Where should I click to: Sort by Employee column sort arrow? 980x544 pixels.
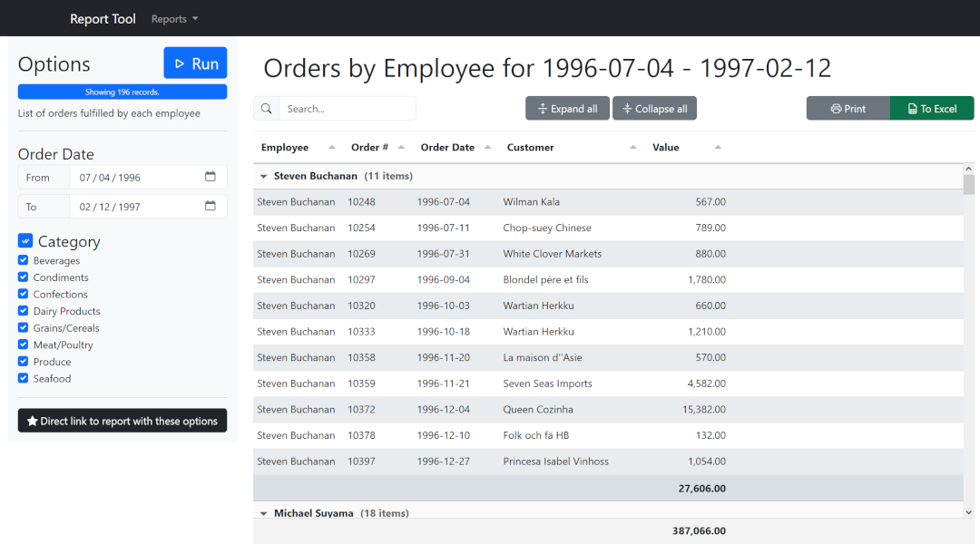[331, 148]
